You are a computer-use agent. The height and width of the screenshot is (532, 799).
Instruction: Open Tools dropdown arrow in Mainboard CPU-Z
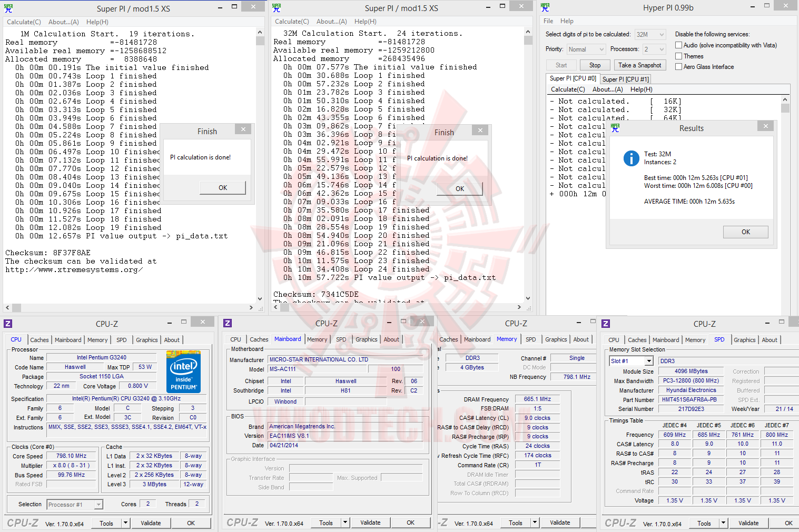345,523
